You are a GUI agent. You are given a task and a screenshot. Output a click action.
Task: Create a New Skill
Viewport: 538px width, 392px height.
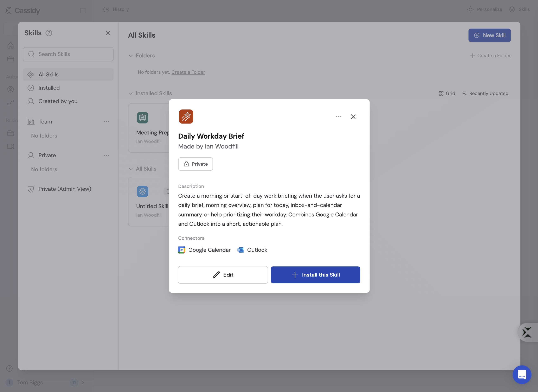490,35
